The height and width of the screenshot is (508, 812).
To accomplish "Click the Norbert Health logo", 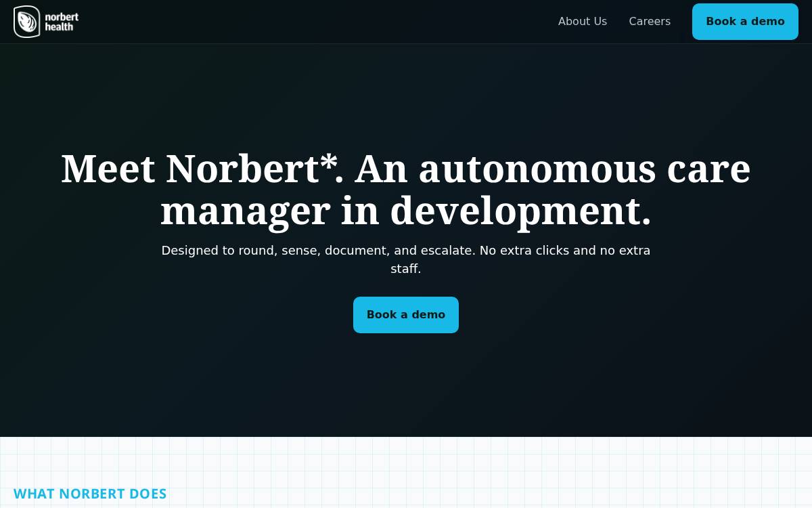I will click(46, 22).
